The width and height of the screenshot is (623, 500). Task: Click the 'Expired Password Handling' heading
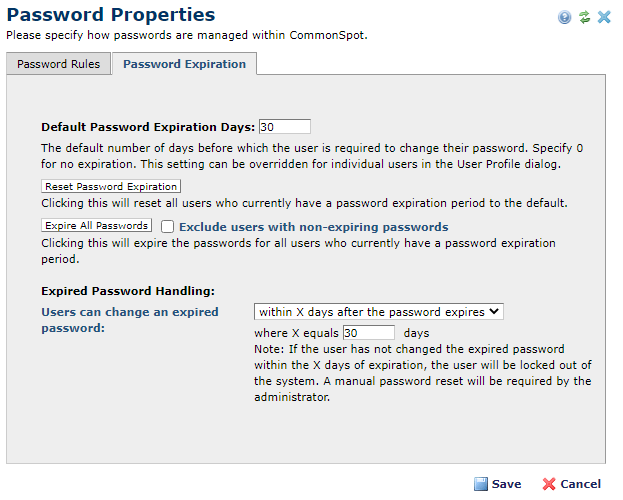[x=128, y=291]
